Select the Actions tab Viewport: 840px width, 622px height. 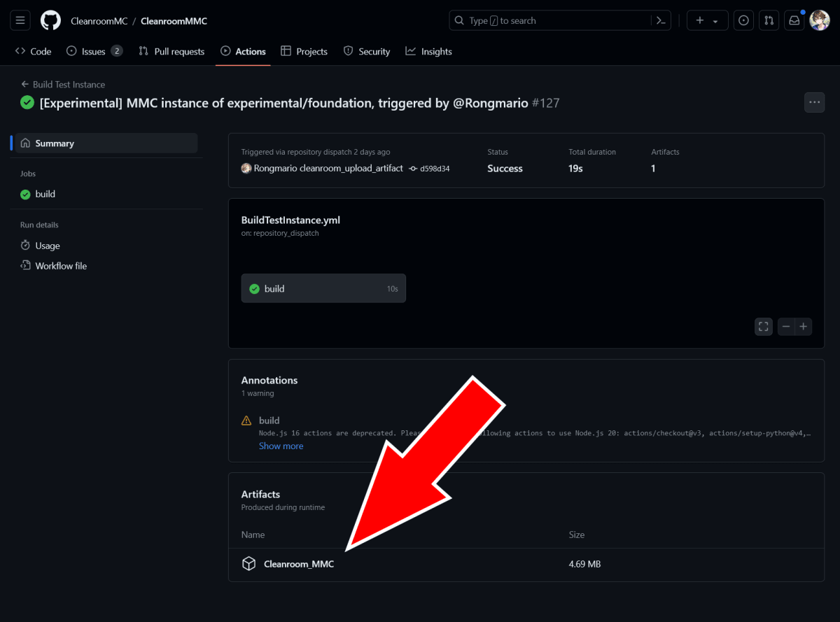click(x=243, y=51)
